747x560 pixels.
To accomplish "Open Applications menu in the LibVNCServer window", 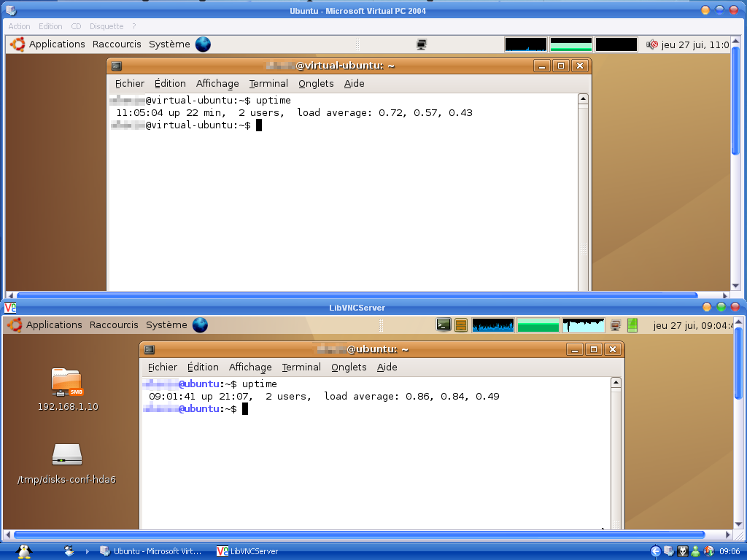I will pyautogui.click(x=54, y=324).
